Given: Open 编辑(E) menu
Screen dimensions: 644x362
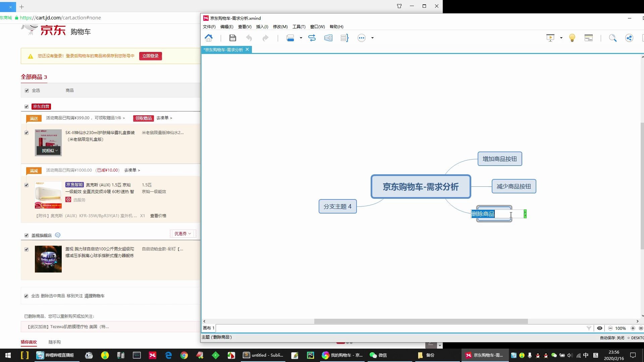Looking at the screenshot, I should pos(227,27).
